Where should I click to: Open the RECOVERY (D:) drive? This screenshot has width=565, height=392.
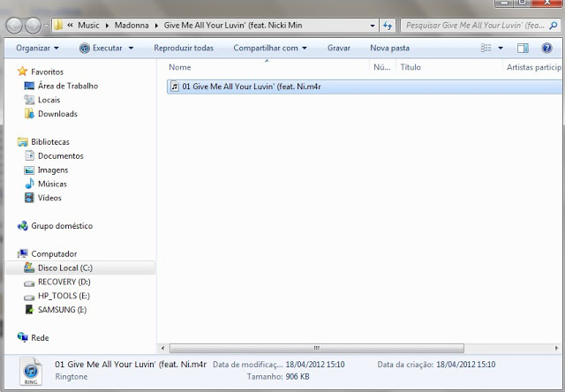coord(64,282)
